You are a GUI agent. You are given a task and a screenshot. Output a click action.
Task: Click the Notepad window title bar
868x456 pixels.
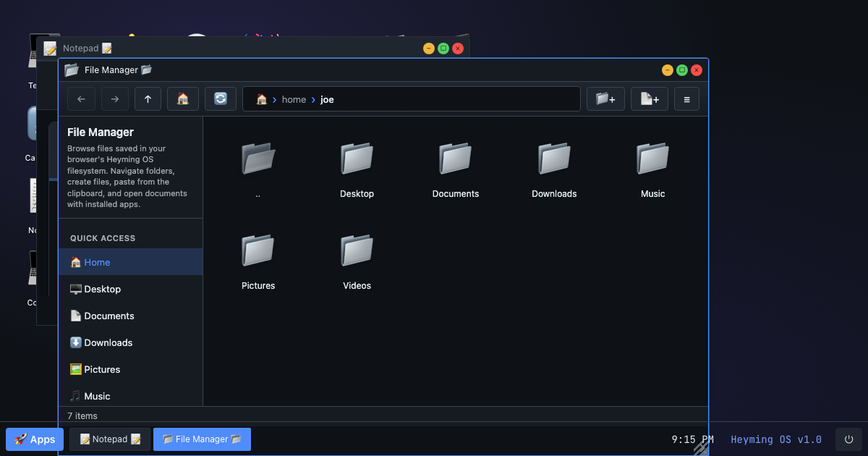[x=253, y=48]
